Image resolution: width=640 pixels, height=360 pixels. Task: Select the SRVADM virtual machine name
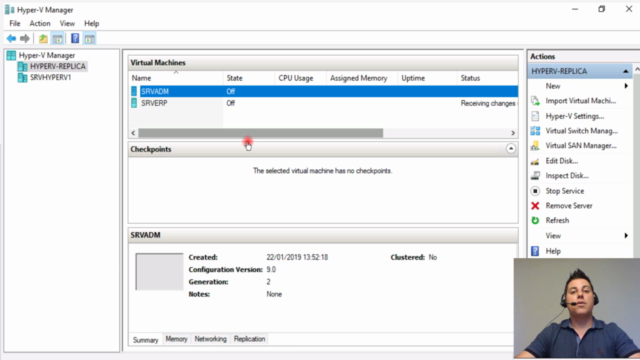coord(155,91)
